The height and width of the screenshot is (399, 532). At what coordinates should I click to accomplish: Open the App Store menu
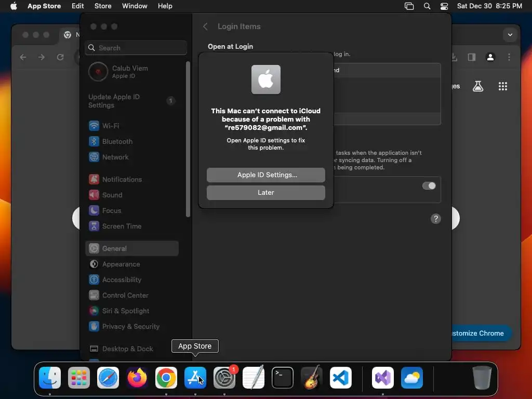[x=44, y=6]
